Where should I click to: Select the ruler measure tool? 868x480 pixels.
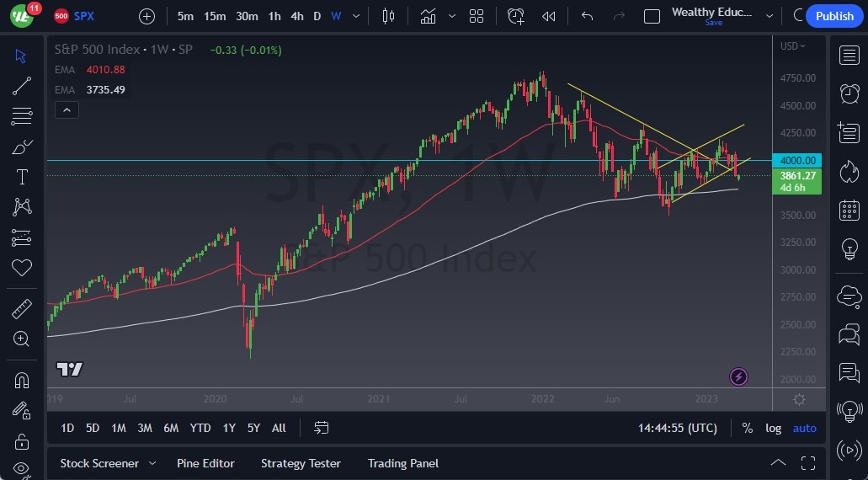[21, 309]
